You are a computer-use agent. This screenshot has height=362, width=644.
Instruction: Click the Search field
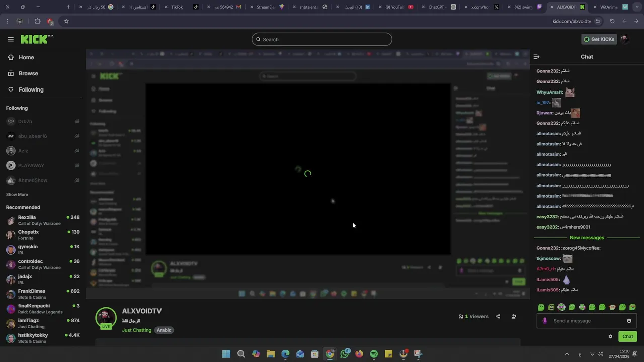pyautogui.click(x=322, y=39)
